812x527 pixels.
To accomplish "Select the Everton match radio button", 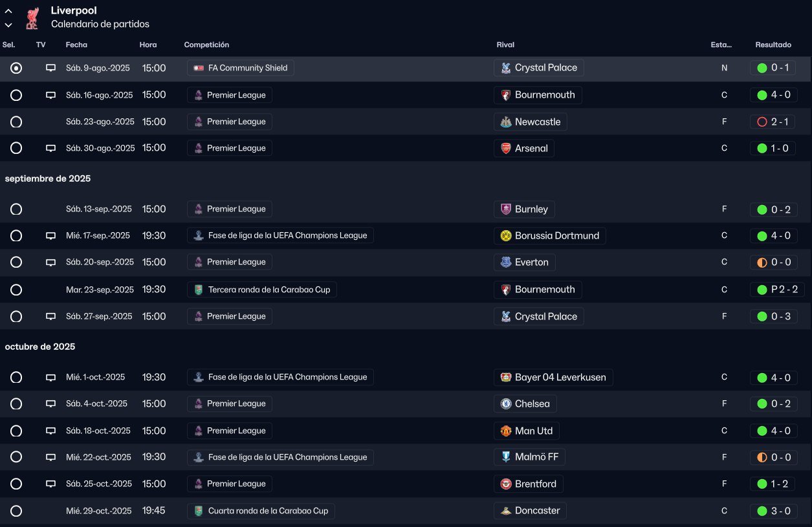I will 16,263.
